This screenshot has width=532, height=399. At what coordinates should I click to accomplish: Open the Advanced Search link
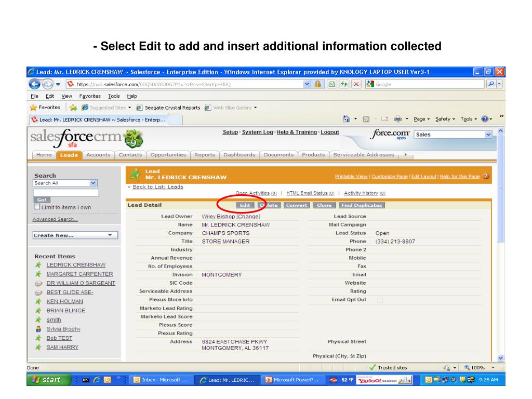pyautogui.click(x=55, y=219)
